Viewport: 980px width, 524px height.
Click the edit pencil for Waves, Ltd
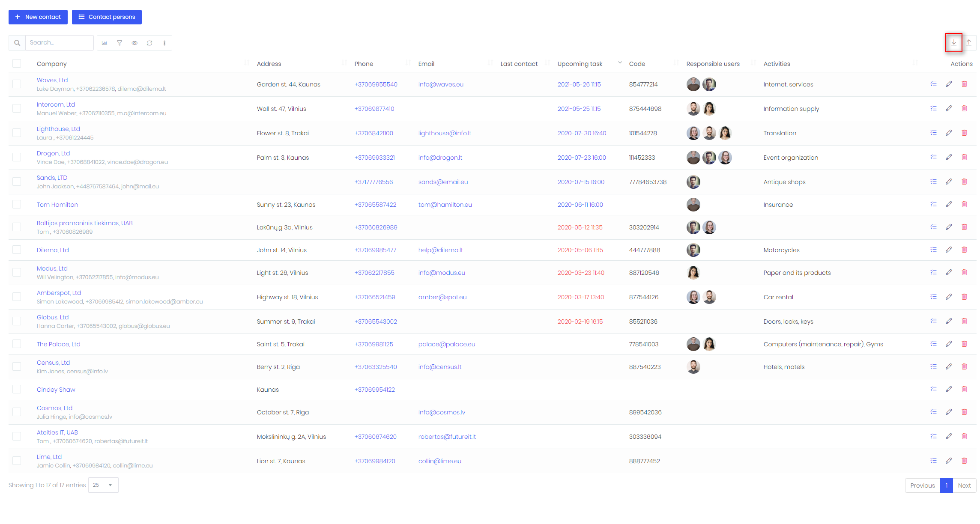point(949,84)
